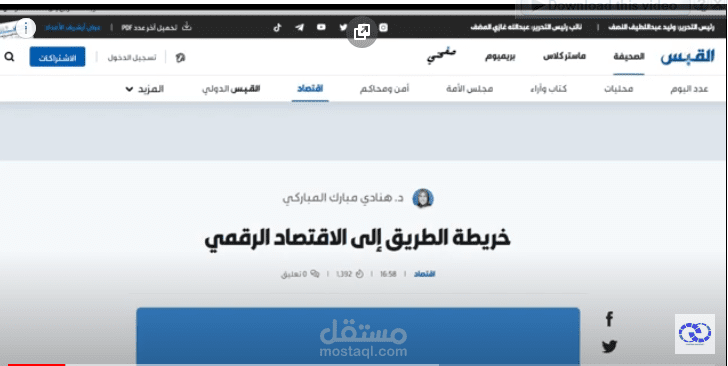
Task: Click the round info 'i' icon
Action: click(26, 28)
